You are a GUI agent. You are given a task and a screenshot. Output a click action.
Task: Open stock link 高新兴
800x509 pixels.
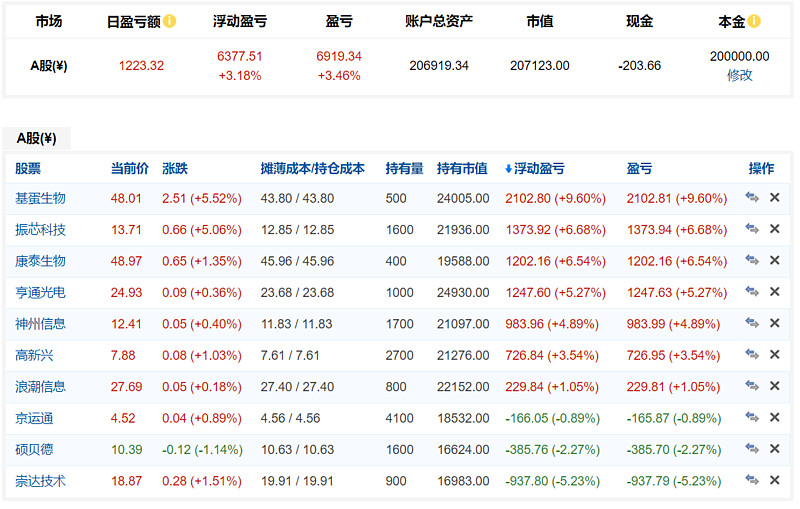pyautogui.click(x=34, y=355)
